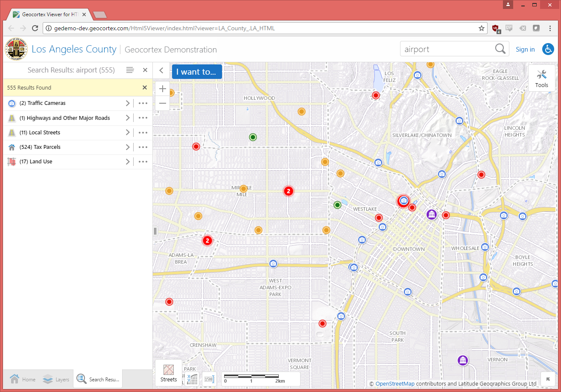The width and height of the screenshot is (561, 392).
Task: Zoom in with the plus button
Action: coord(163,89)
